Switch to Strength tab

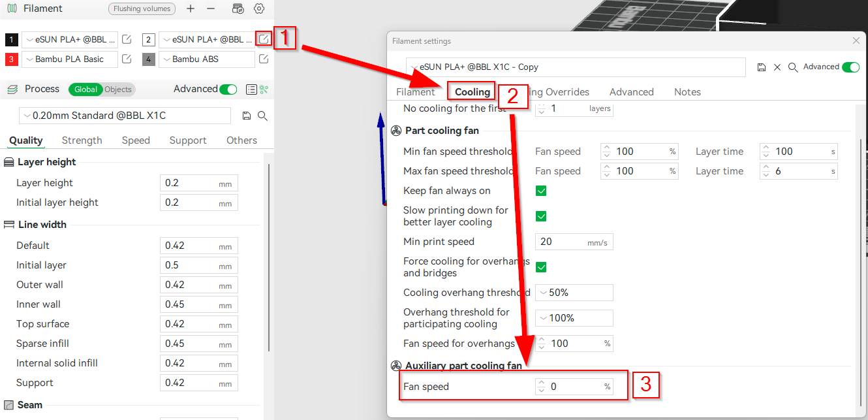point(82,140)
